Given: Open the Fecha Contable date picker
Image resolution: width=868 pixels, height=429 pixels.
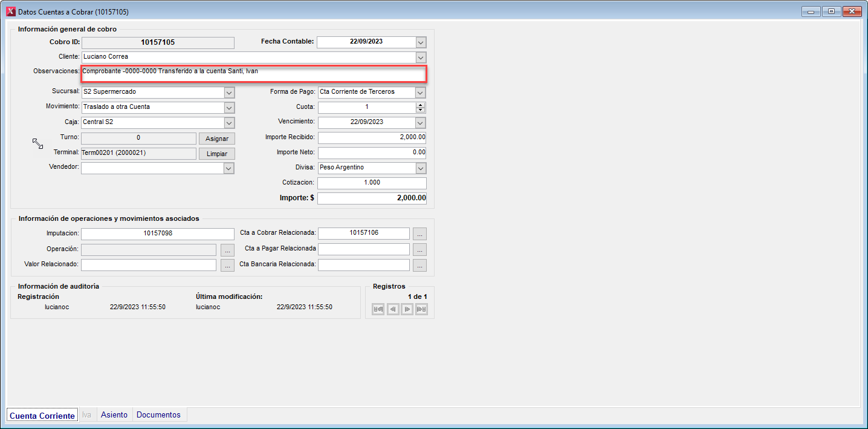Looking at the screenshot, I should 421,42.
